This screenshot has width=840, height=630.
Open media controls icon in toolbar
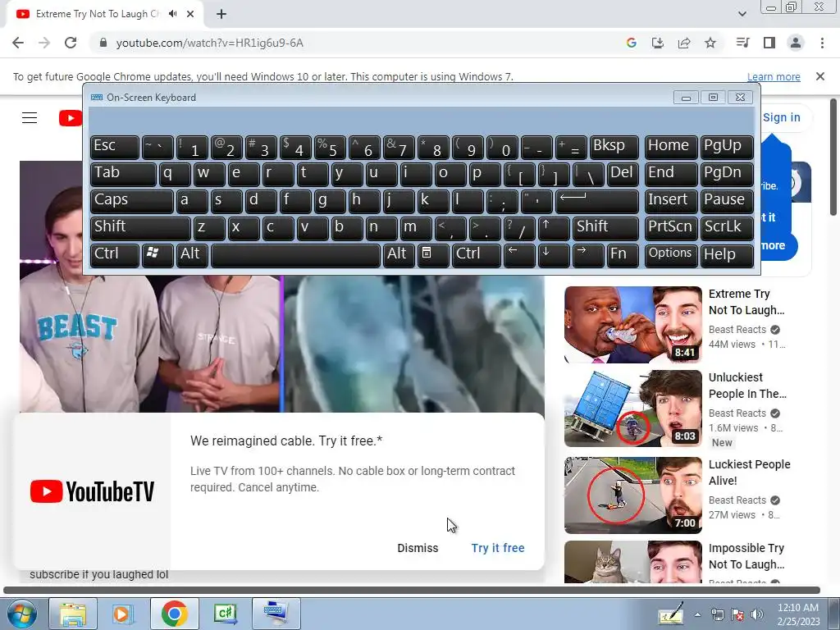pos(742,43)
